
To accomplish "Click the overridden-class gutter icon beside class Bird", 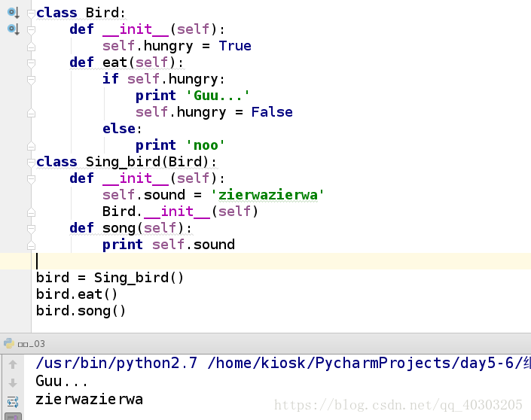I will [14, 13].
